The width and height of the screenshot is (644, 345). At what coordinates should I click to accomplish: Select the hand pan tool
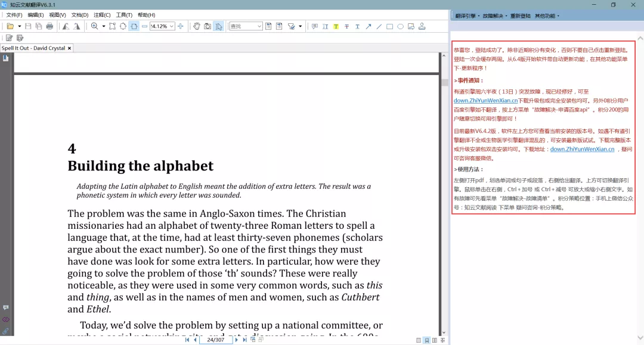[x=197, y=26]
